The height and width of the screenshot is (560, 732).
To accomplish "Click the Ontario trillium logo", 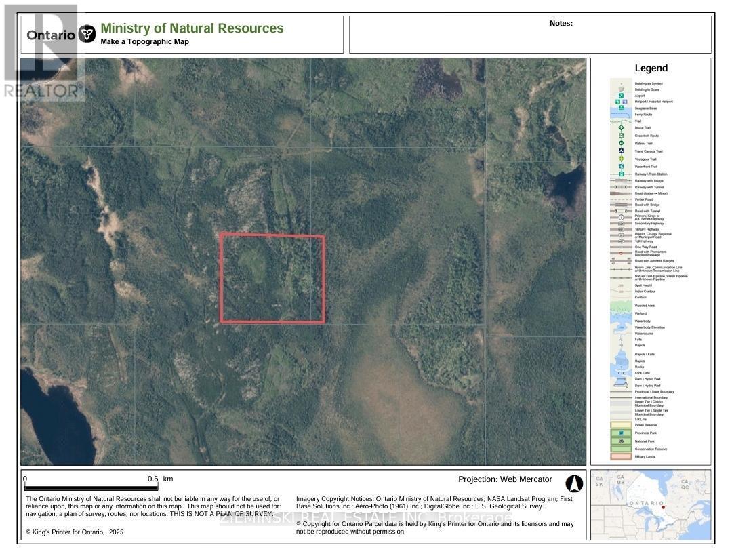I will click(x=86, y=33).
